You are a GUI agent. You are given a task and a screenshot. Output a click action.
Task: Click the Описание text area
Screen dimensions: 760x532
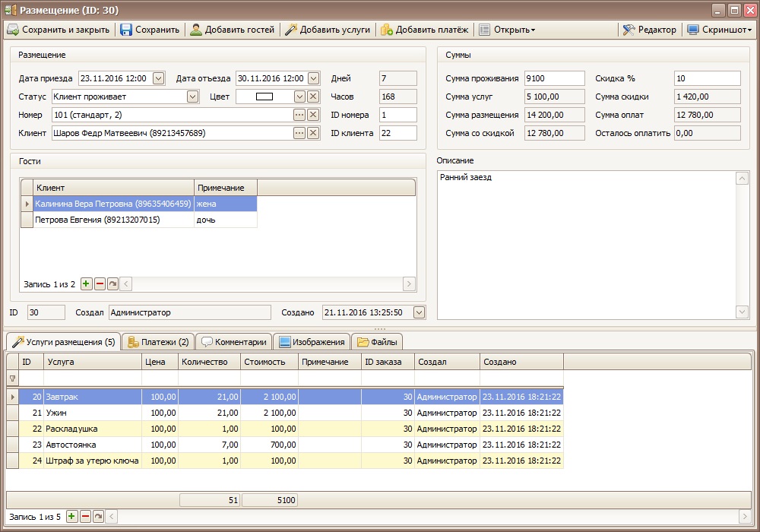[587, 245]
